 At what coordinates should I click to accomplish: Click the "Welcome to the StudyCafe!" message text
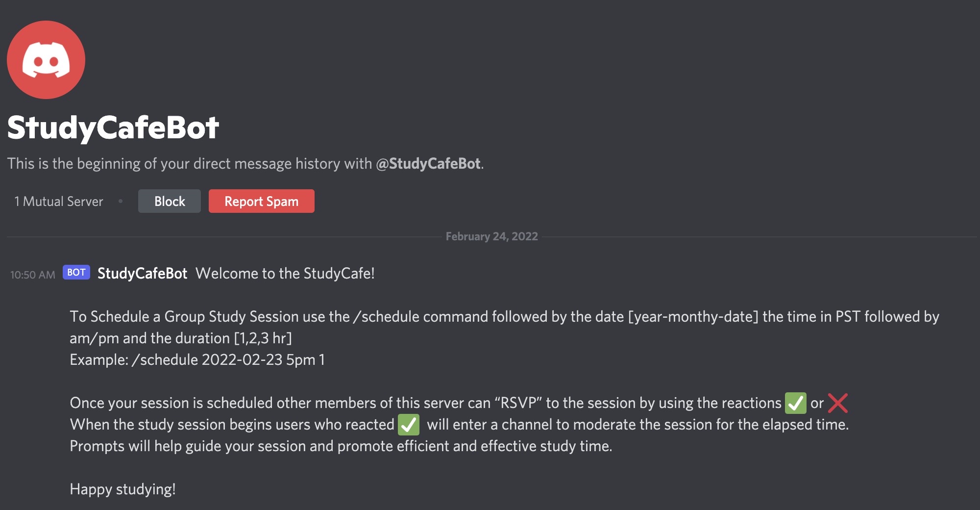(x=285, y=273)
